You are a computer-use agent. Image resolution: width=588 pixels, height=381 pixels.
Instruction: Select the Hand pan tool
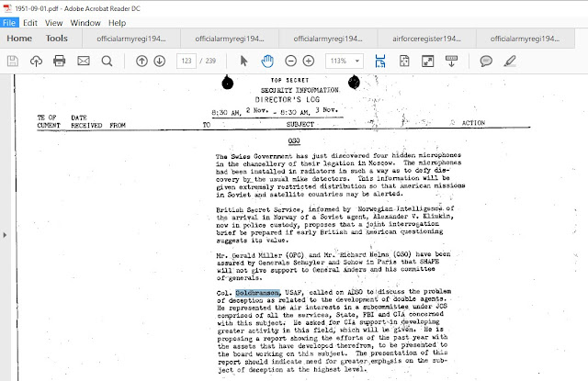(x=267, y=61)
